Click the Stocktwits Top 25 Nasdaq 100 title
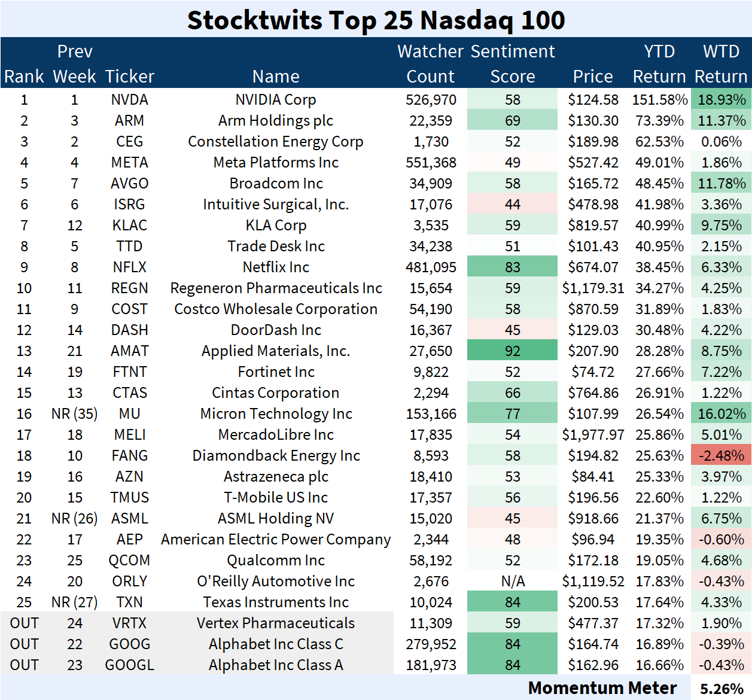The height and width of the screenshot is (700, 752). tap(376, 20)
